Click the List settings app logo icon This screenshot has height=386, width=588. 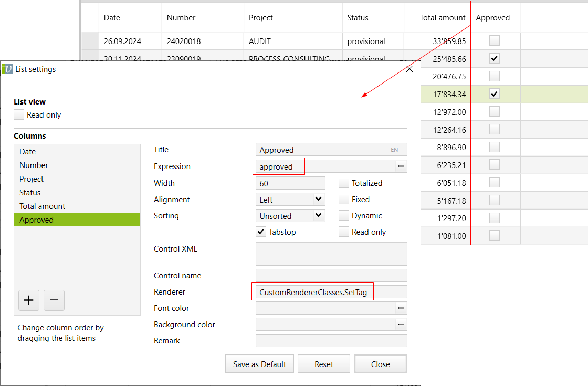click(7, 69)
